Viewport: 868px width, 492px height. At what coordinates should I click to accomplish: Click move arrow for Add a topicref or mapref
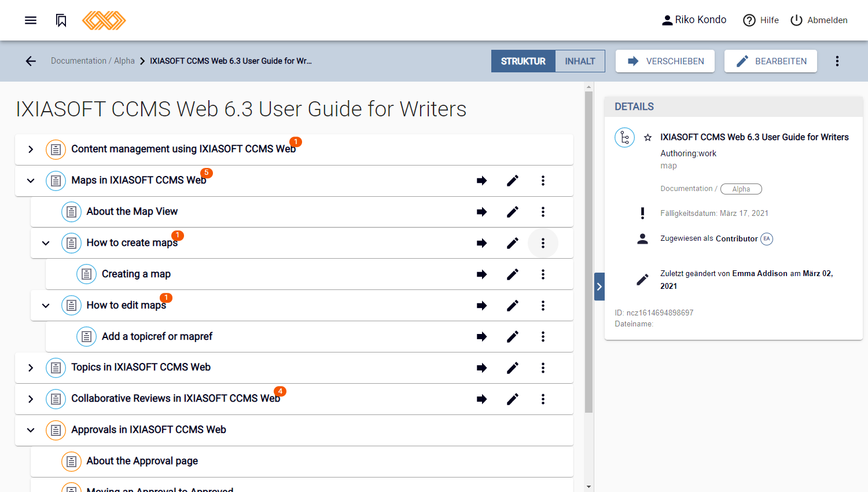tap(481, 336)
